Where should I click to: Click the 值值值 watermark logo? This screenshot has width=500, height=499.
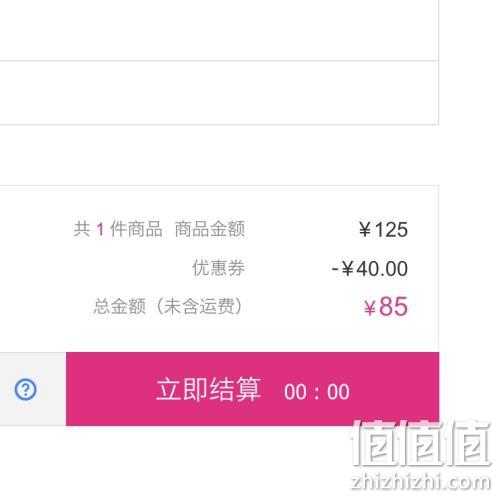[421, 443]
